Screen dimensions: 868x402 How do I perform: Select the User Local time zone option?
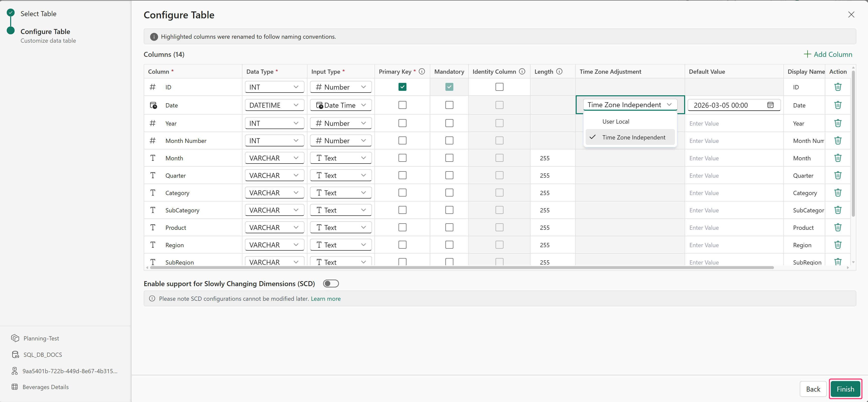[616, 121]
